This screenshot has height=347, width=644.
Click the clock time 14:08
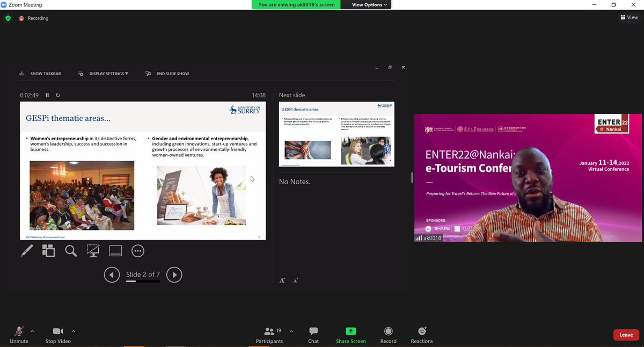pos(259,95)
